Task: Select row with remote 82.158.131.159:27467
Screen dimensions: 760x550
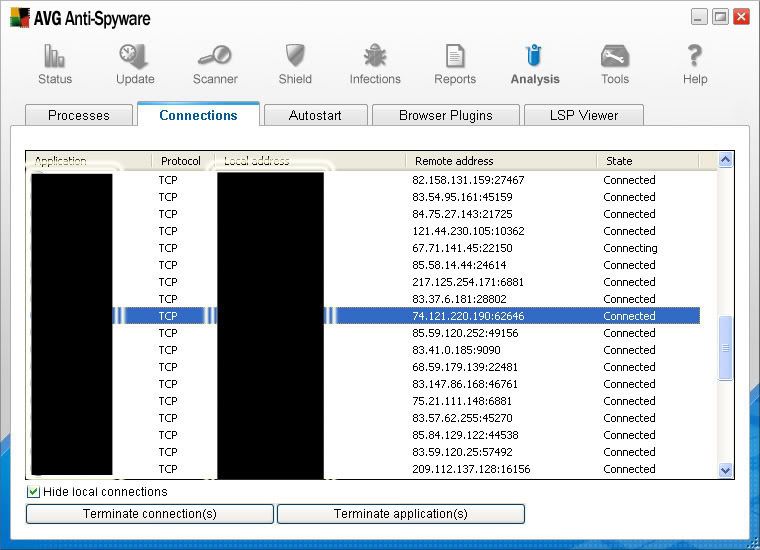Action: tap(365, 180)
